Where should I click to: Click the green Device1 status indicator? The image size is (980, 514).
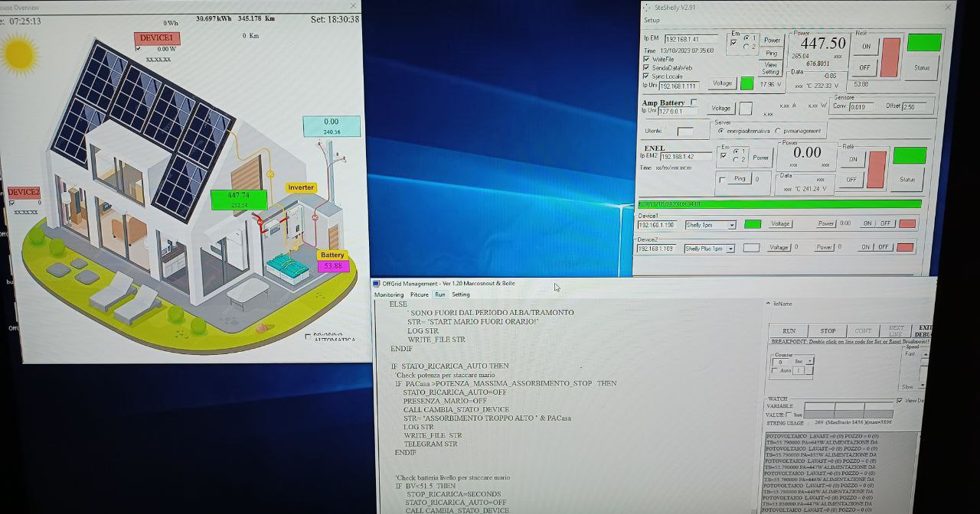click(x=753, y=224)
